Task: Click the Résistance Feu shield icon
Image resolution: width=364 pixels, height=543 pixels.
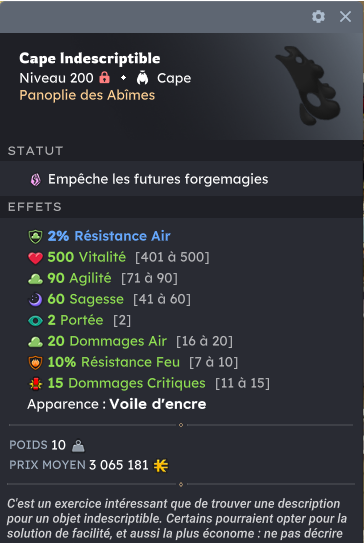Action: pos(35,363)
